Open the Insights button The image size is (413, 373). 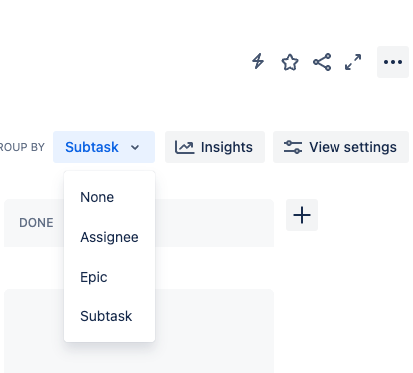(215, 147)
